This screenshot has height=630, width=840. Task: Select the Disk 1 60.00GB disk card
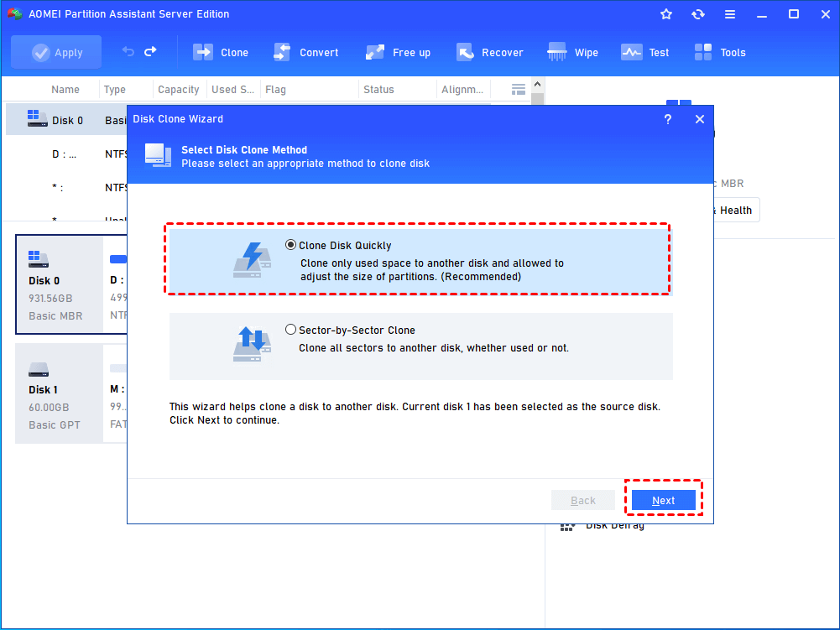tap(60, 393)
